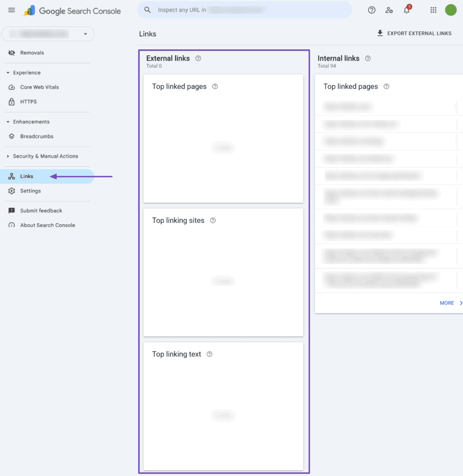Open About Search Console

pyautogui.click(x=11, y=225)
